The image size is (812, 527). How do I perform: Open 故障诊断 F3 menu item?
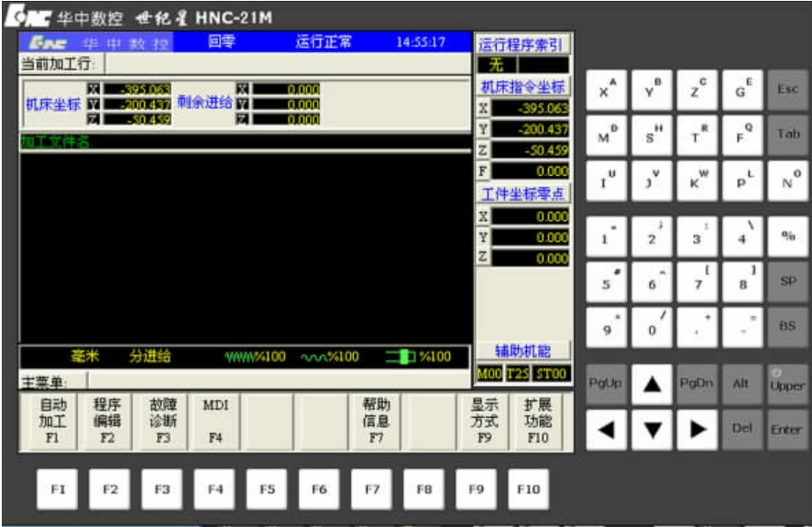pos(162,422)
